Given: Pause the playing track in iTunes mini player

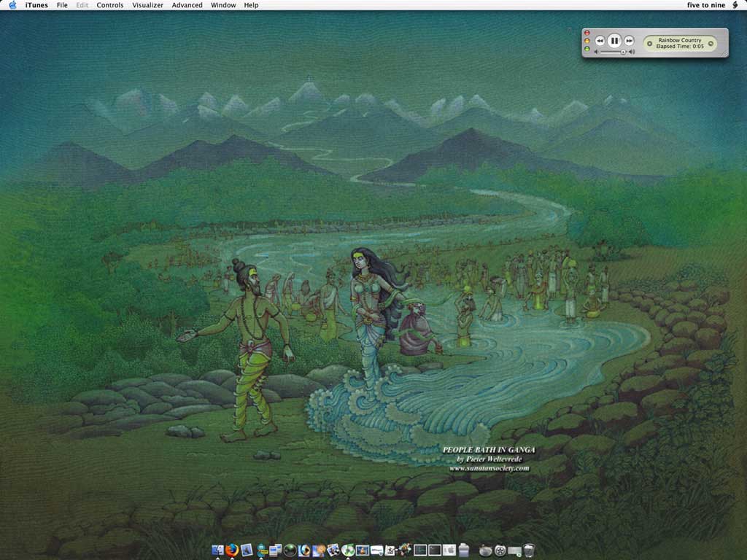Looking at the screenshot, I should coord(614,41).
